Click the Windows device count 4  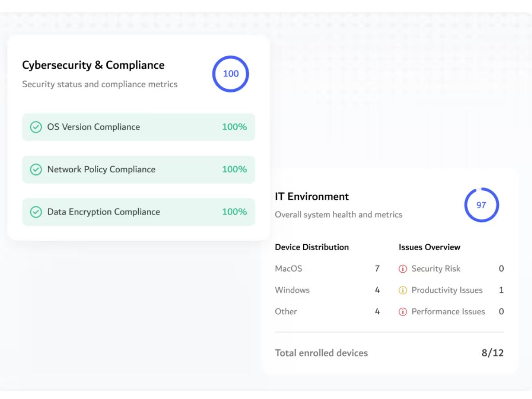[x=377, y=290]
